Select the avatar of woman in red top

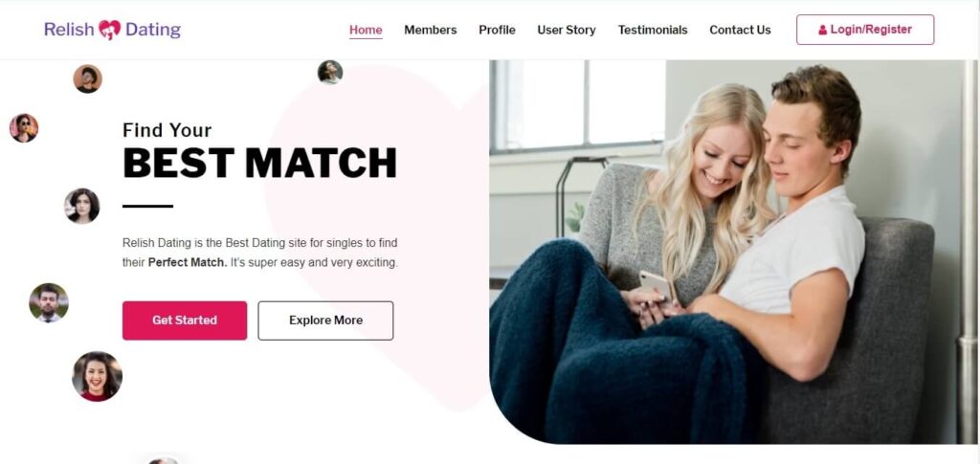(x=97, y=376)
